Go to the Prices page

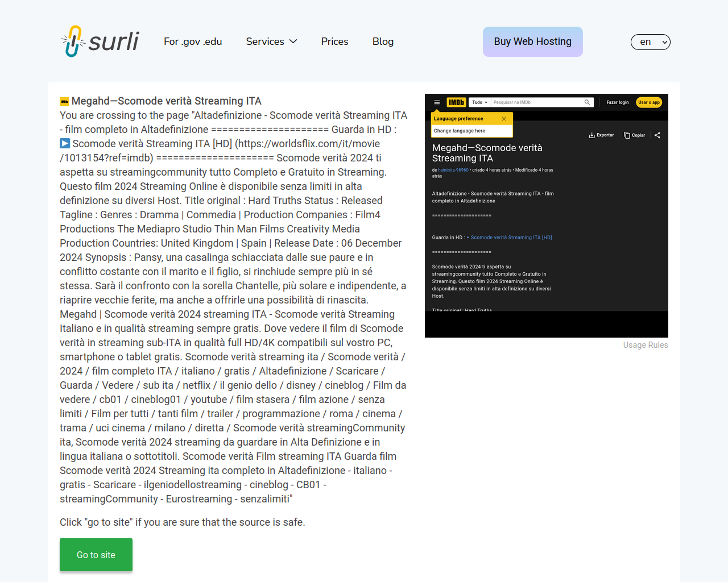[x=334, y=41]
